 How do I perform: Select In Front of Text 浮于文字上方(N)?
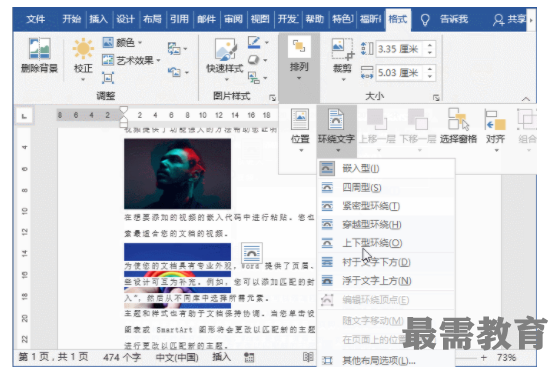[x=386, y=281]
